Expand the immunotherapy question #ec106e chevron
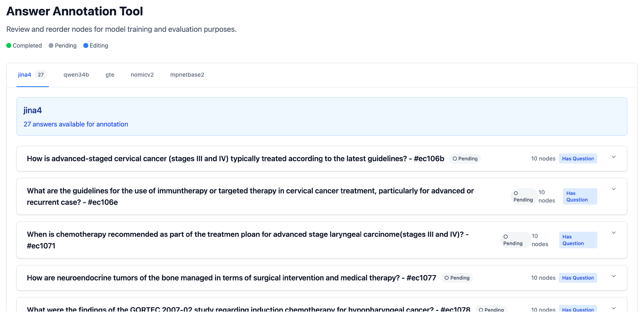 point(613,189)
